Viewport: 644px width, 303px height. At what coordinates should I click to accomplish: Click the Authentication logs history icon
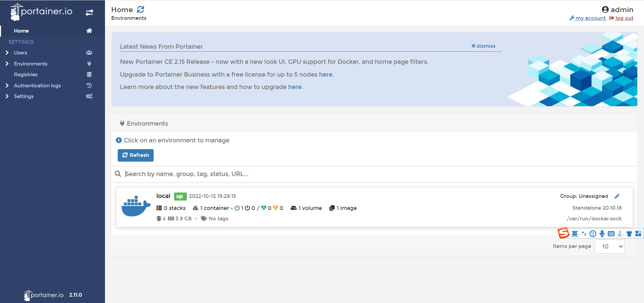coord(89,86)
